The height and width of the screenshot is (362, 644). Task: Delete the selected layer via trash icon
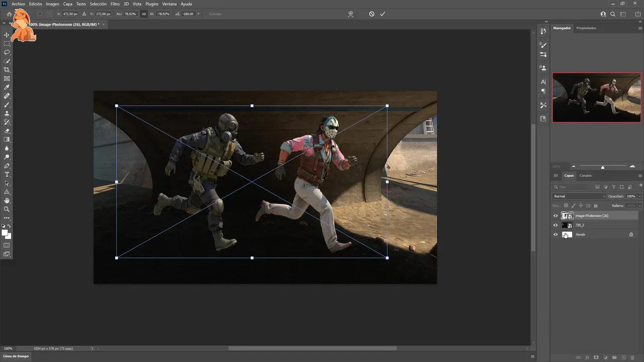coord(632,357)
